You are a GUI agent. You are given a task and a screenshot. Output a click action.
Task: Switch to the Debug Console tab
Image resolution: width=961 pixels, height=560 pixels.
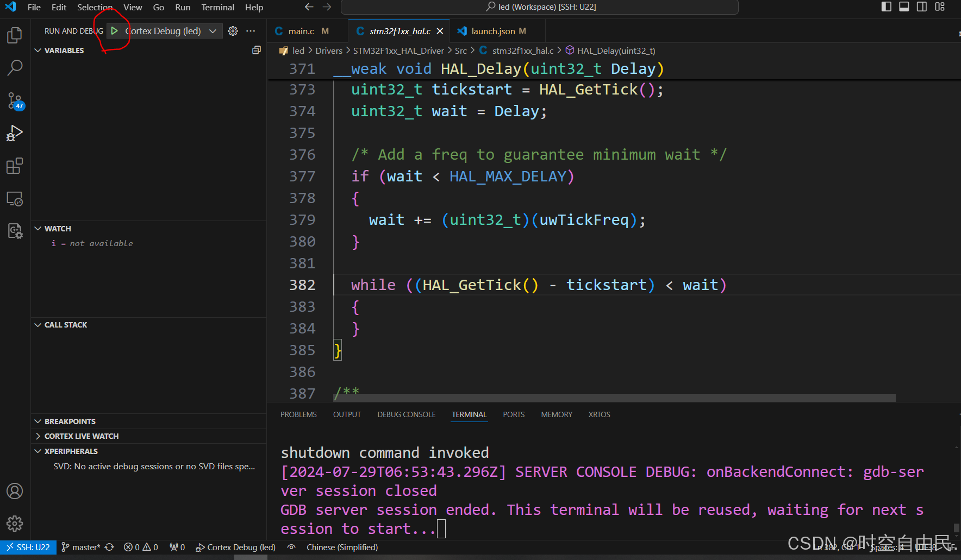[x=406, y=414]
